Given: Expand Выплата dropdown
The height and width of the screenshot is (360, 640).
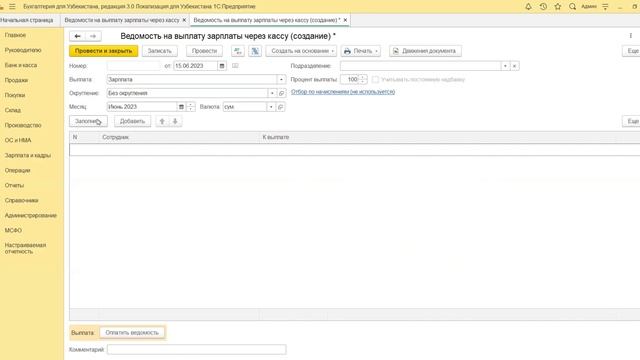Looking at the screenshot, I should coord(281,80).
